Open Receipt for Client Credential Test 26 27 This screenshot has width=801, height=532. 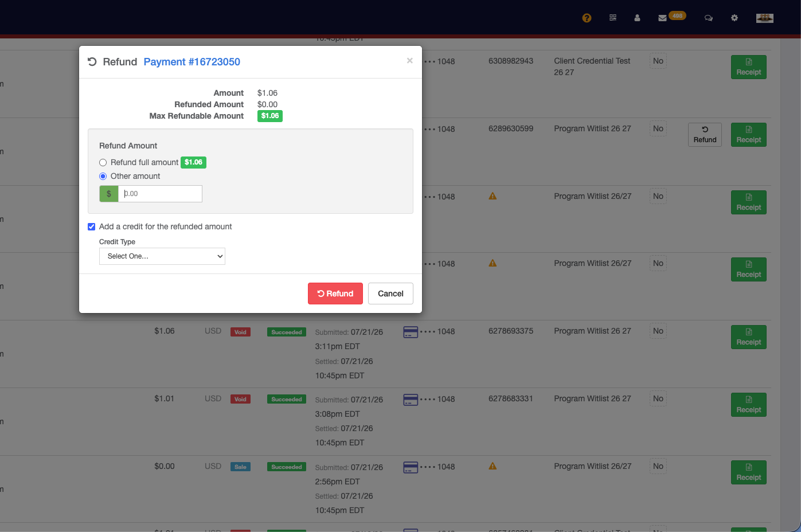pyautogui.click(x=749, y=67)
